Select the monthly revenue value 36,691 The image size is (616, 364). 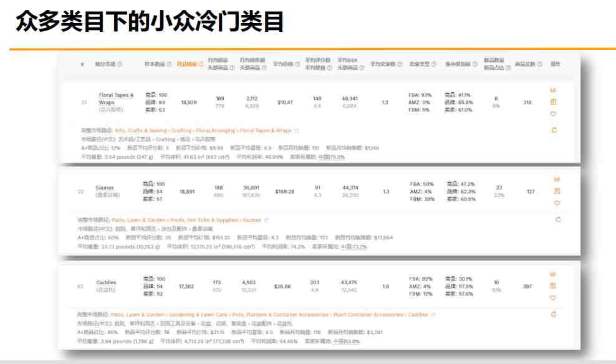pos(251,188)
